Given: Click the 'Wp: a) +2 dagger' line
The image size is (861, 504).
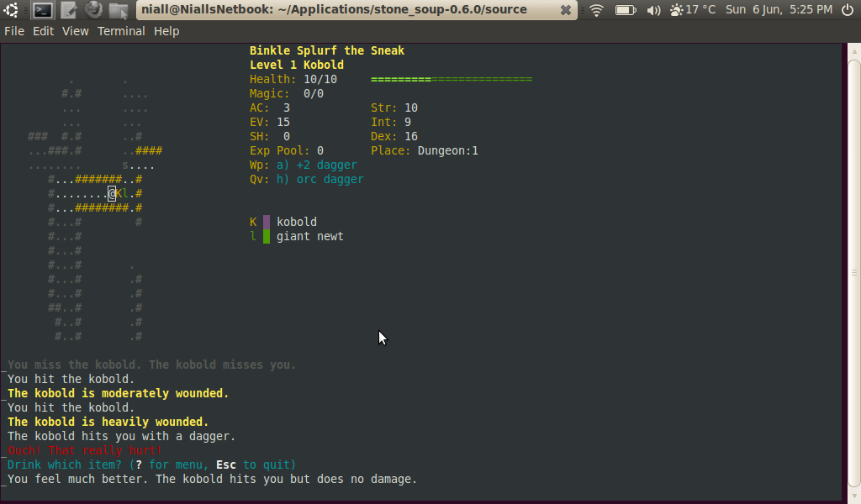Looking at the screenshot, I should coord(303,165).
